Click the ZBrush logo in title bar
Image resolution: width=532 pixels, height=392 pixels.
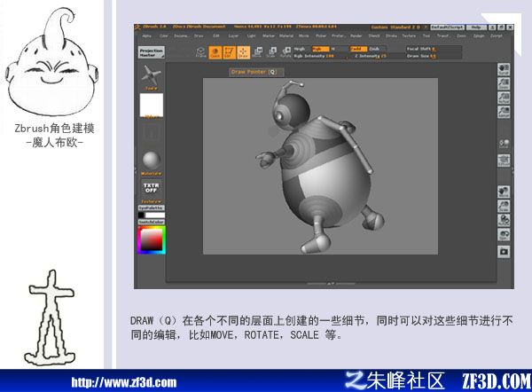click(137, 27)
